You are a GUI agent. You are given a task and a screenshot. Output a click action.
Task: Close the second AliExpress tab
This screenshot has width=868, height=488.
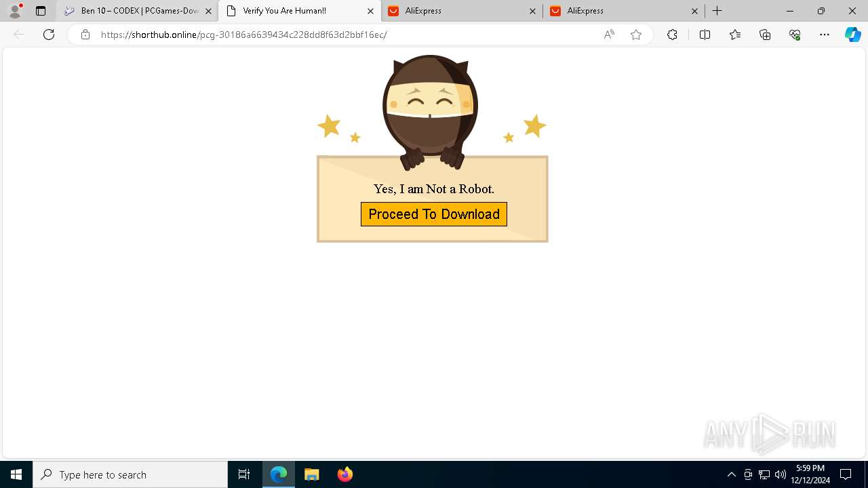click(x=694, y=11)
